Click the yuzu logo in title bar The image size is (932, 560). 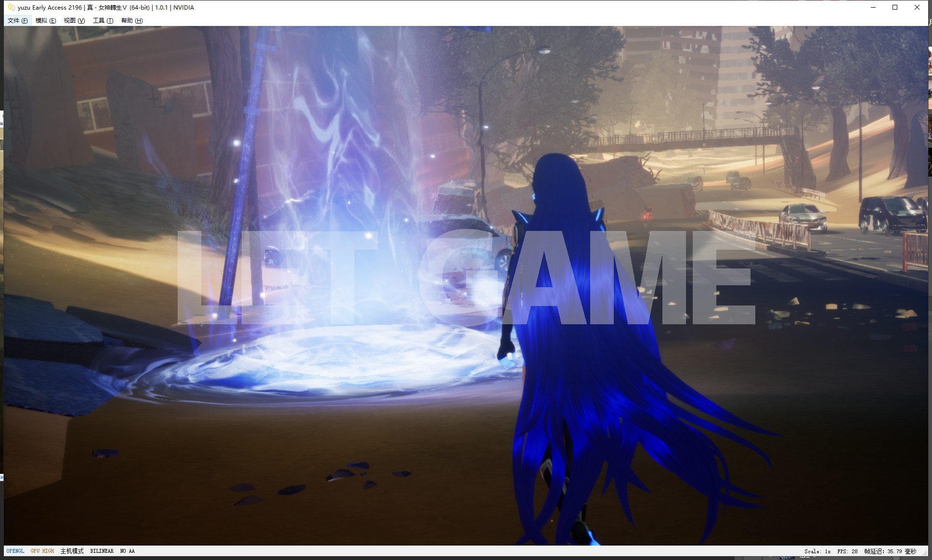tap(11, 7)
